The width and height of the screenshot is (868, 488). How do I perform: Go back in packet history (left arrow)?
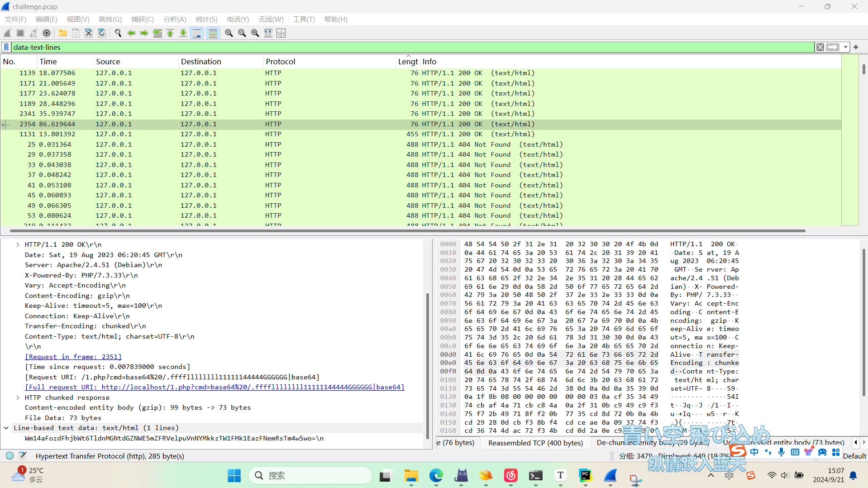[131, 33]
